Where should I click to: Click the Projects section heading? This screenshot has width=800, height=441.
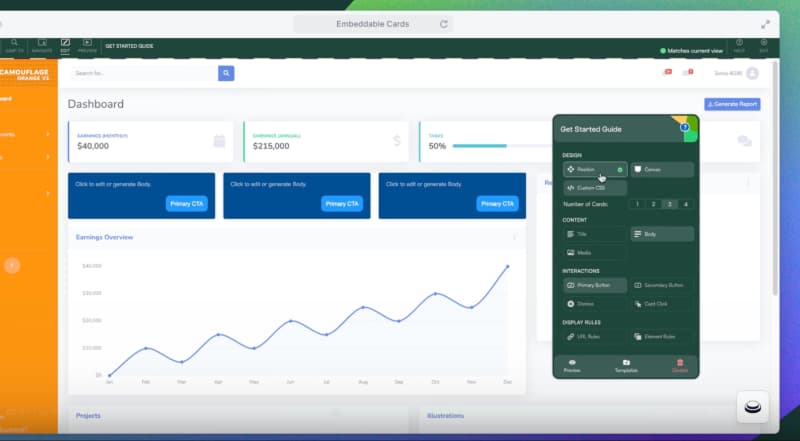(x=88, y=416)
